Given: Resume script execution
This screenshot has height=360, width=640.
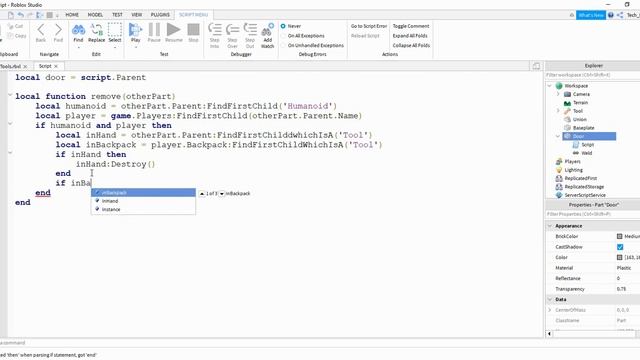Looking at the screenshot, I should (173, 33).
